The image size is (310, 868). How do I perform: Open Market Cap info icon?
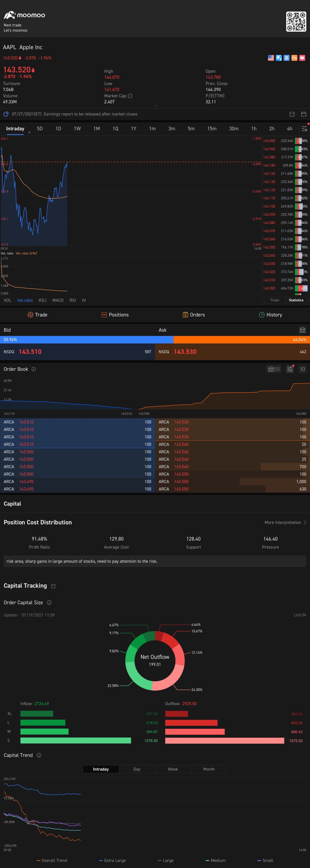pyautogui.click(x=130, y=96)
